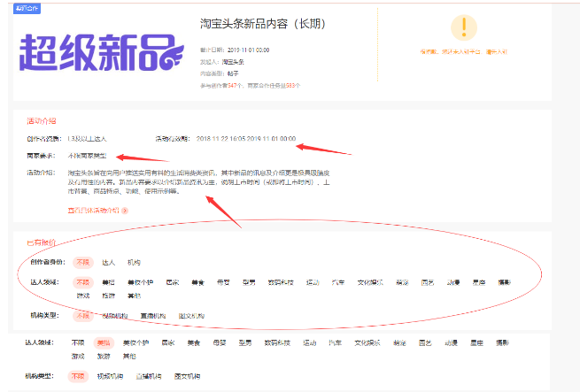Select 达人 in the 创作者身份 row
The height and width of the screenshot is (392, 580).
tap(108, 263)
